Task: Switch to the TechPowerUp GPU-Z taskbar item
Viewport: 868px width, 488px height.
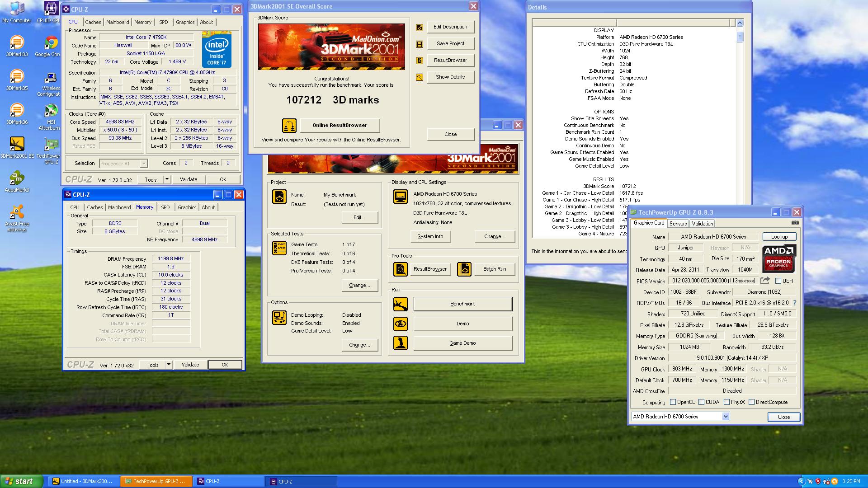Action: pos(156,482)
